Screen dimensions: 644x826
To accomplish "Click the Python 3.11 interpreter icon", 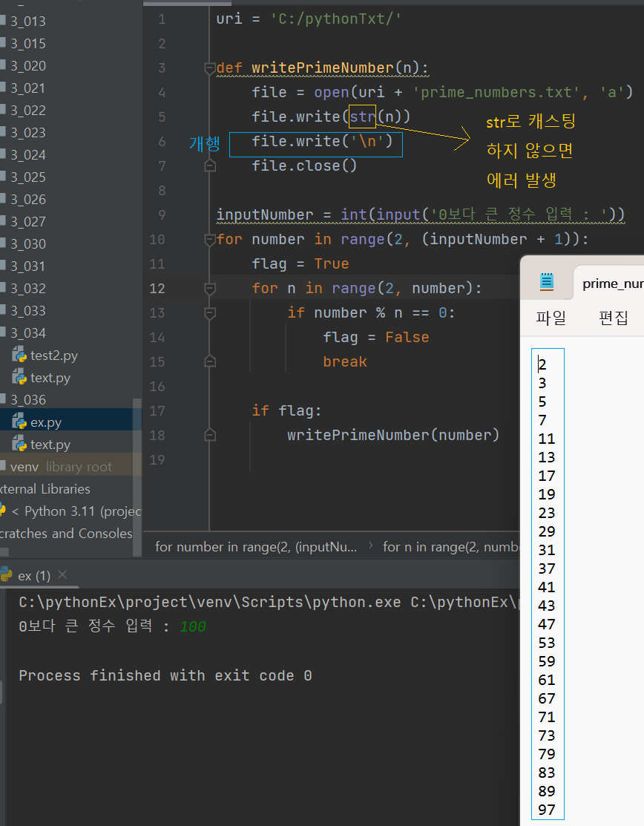I will [x=3, y=511].
